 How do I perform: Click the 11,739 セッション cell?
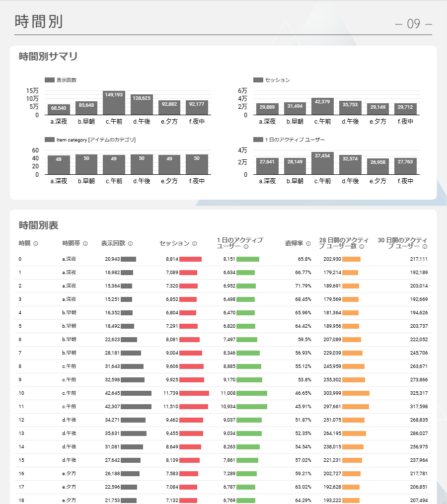(171, 393)
